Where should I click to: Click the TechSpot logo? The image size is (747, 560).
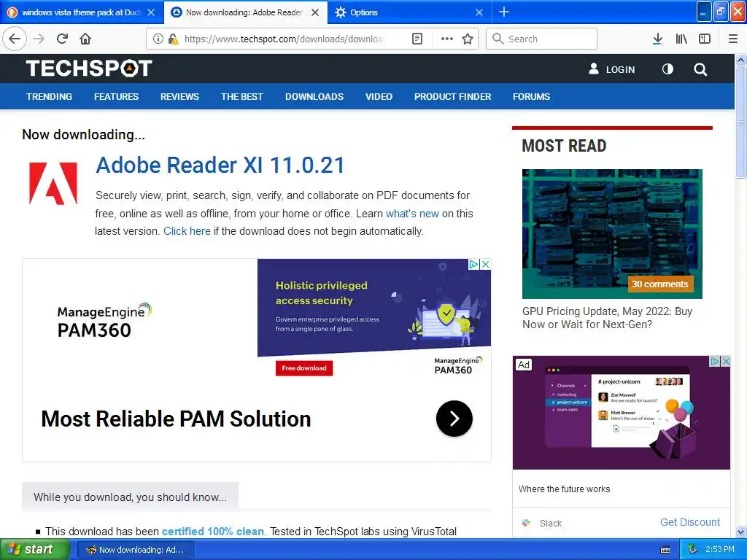89,68
